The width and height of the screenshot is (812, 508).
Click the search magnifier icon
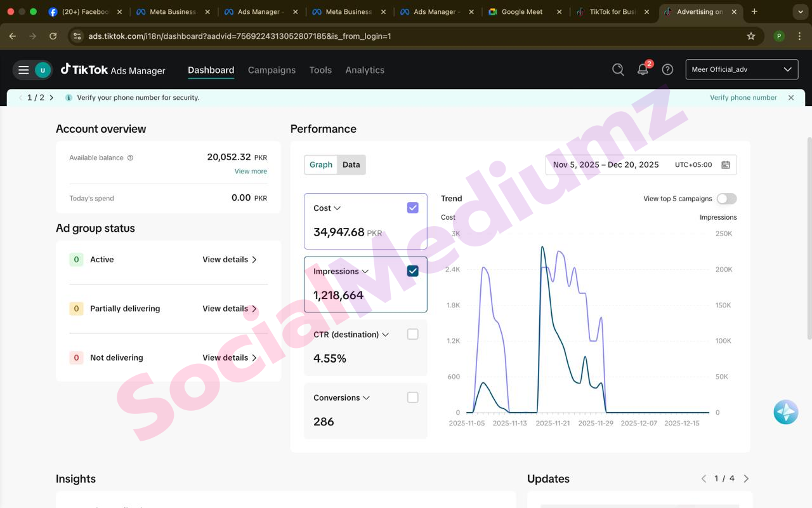pyautogui.click(x=618, y=70)
